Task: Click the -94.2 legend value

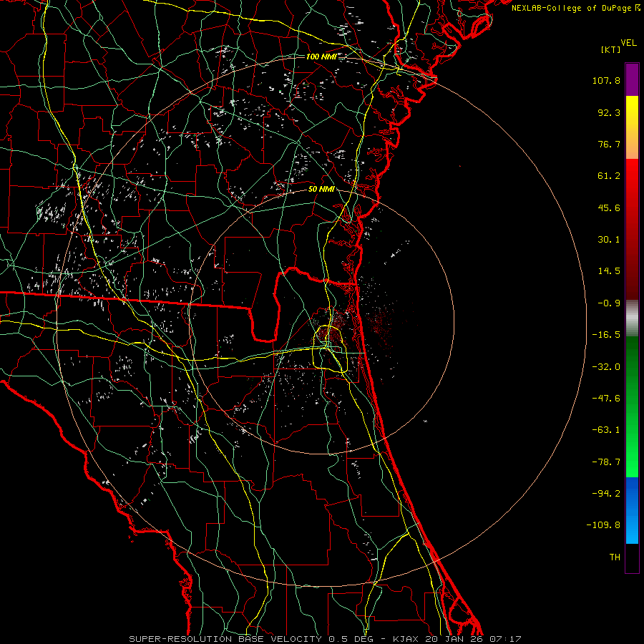Action: [606, 494]
